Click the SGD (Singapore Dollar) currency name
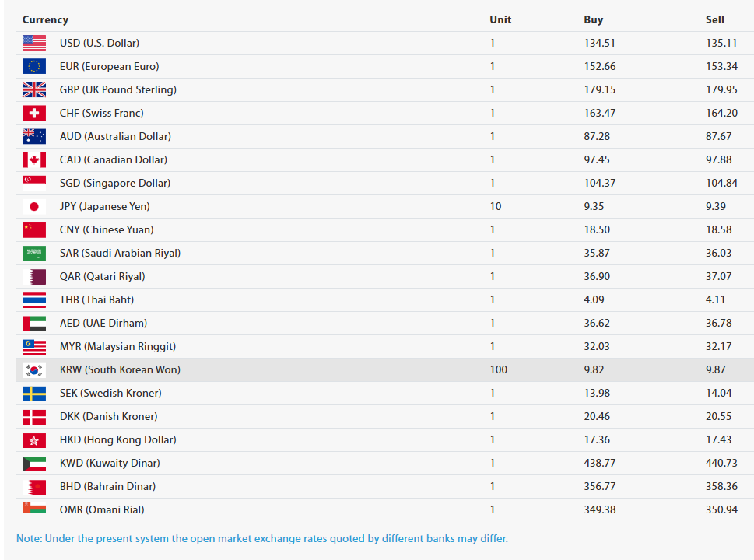This screenshot has height=560, width=754. (115, 184)
